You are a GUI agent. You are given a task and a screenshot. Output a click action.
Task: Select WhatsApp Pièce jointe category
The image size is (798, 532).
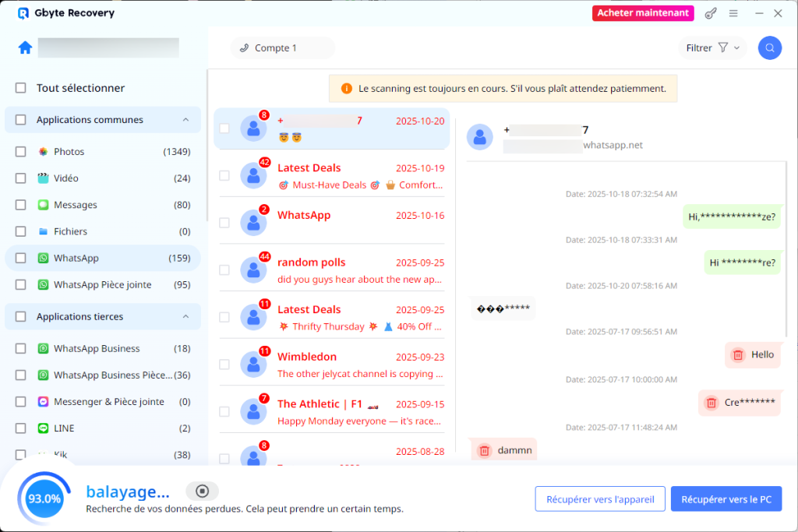point(102,285)
